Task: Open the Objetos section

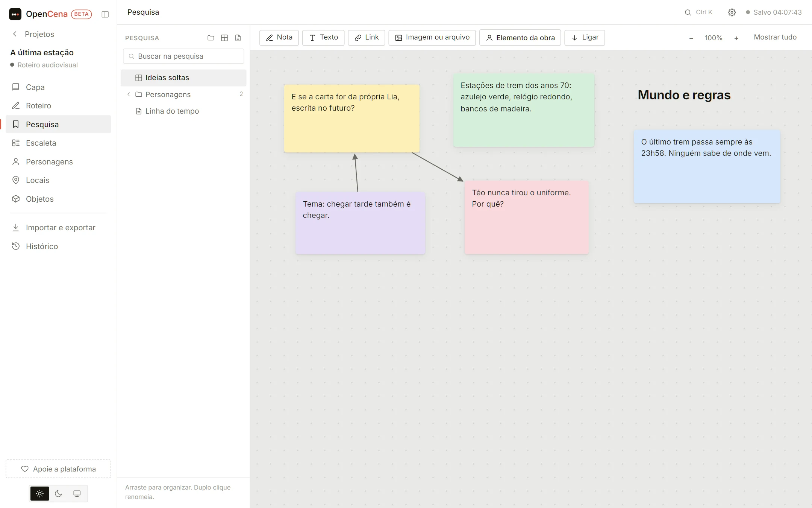Action: pyautogui.click(x=58, y=199)
